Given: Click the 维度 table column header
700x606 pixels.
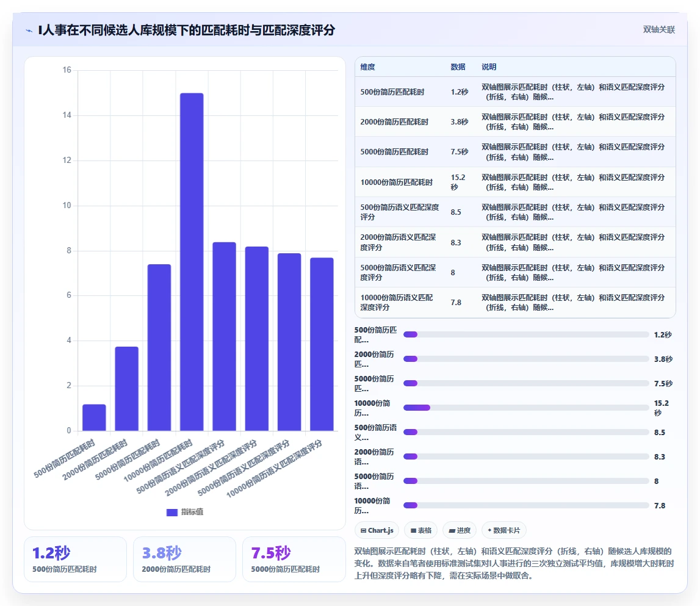Looking at the screenshot, I should point(367,67).
